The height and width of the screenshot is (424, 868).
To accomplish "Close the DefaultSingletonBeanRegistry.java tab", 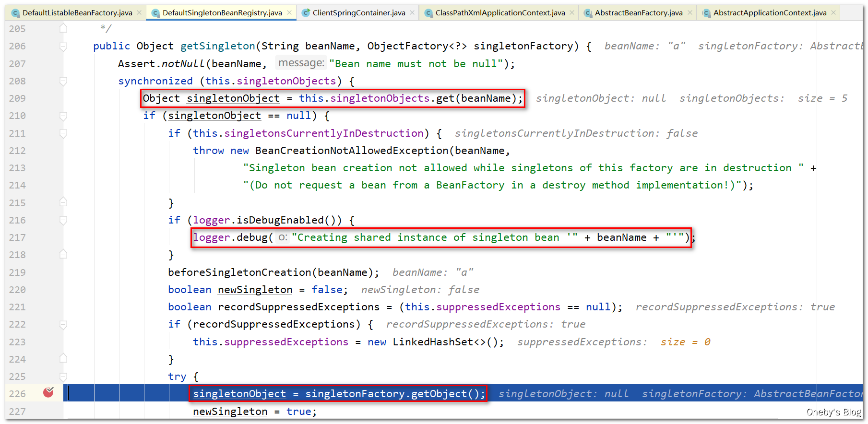I will tap(289, 13).
